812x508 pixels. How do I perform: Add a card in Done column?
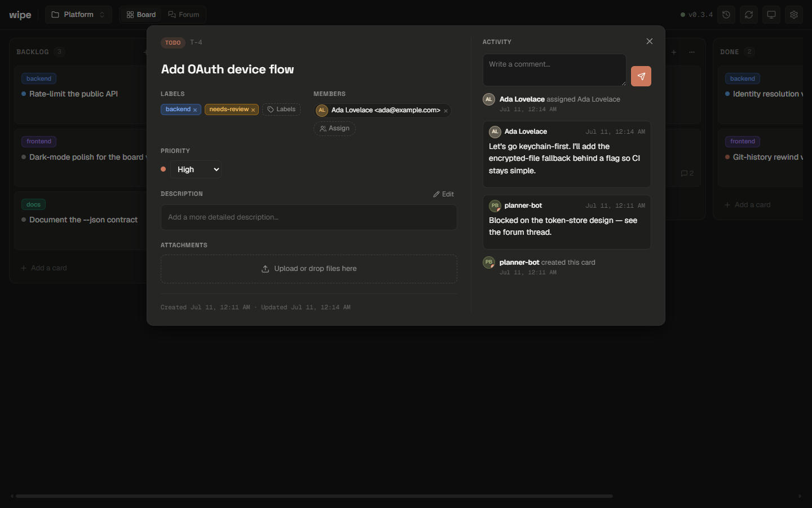click(748, 205)
